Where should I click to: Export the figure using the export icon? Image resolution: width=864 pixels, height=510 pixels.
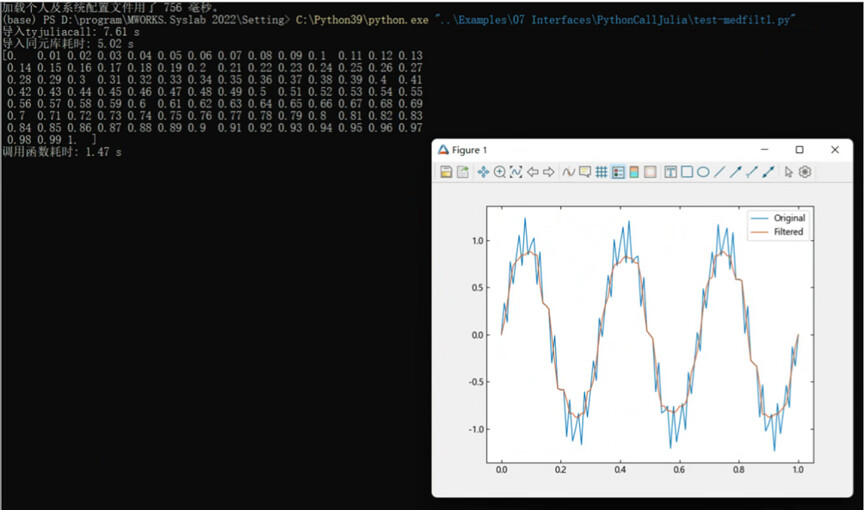(463, 172)
